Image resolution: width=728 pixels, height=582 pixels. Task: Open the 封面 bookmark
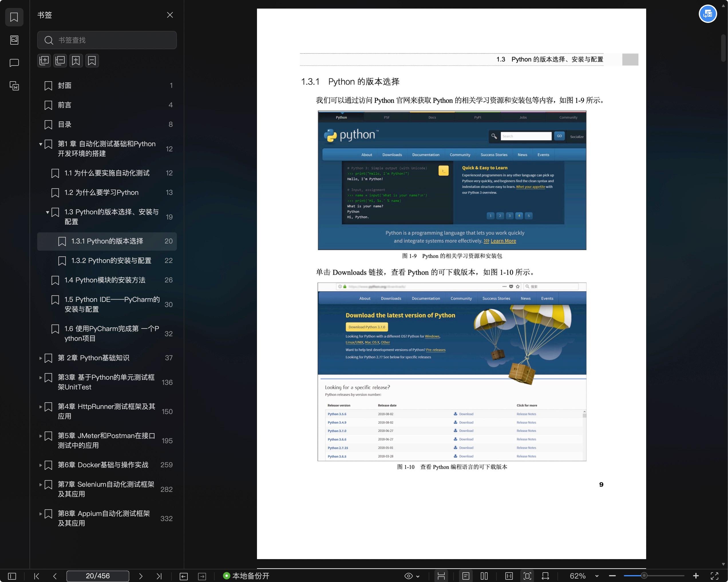coord(107,85)
